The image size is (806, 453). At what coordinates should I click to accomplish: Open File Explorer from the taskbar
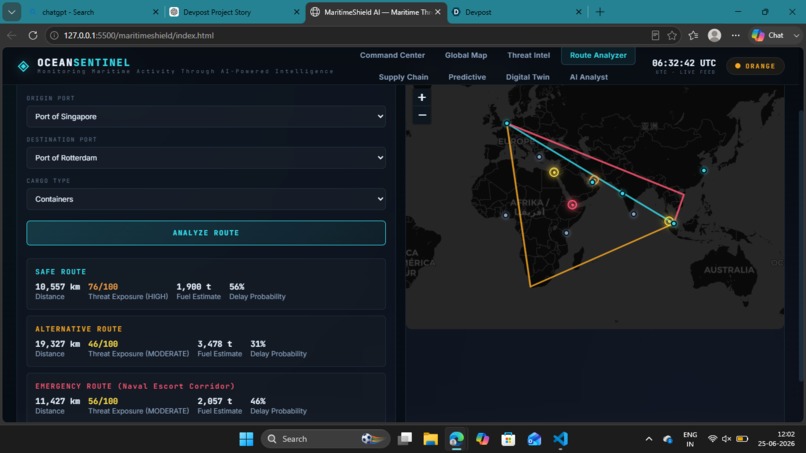[430, 439]
